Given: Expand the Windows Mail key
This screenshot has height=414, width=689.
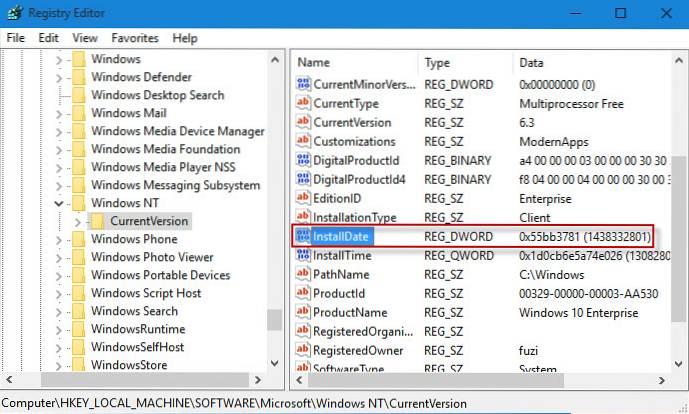Looking at the screenshot, I should pyautogui.click(x=59, y=114).
